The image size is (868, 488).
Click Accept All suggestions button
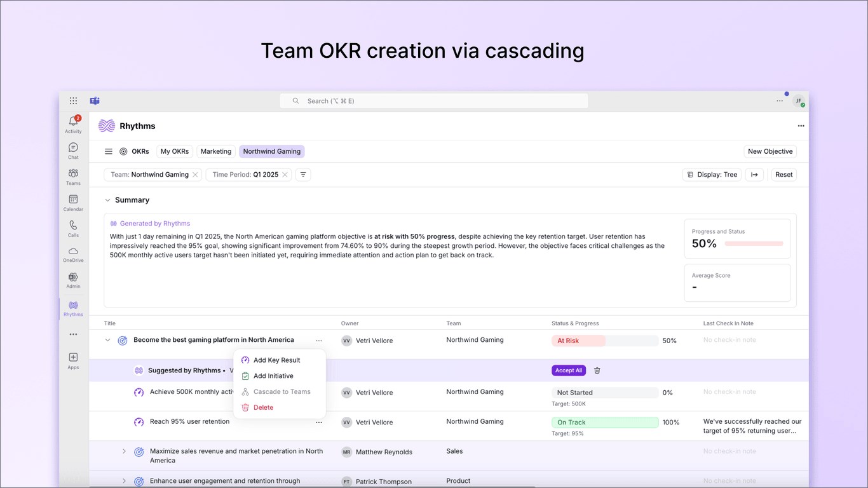click(569, 370)
